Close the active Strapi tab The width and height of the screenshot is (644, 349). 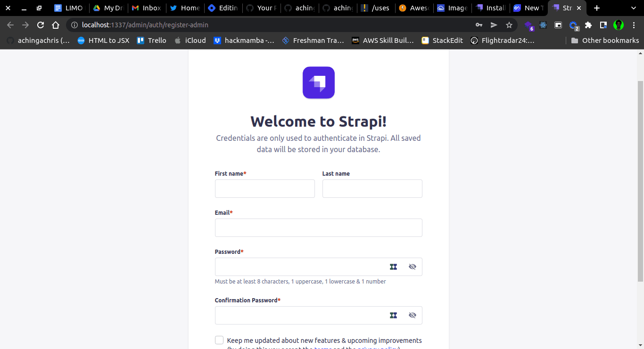579,8
